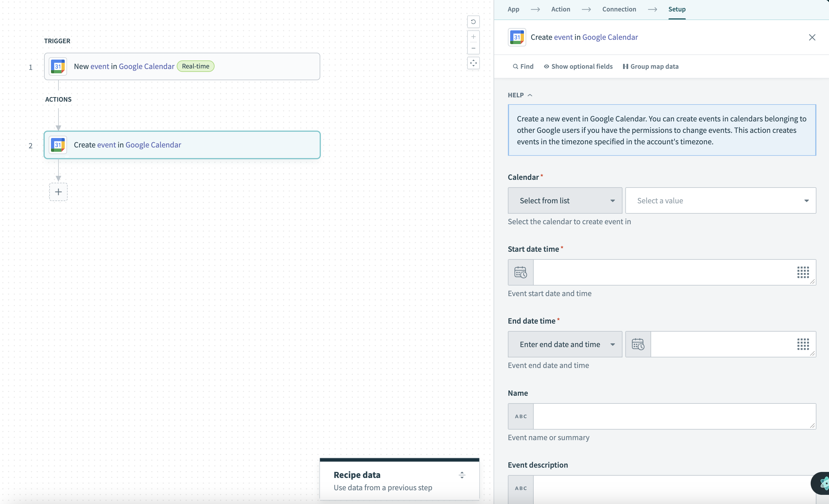Open 'Enter end date and time' dropdown
Image resolution: width=829 pixels, height=504 pixels.
(x=565, y=344)
